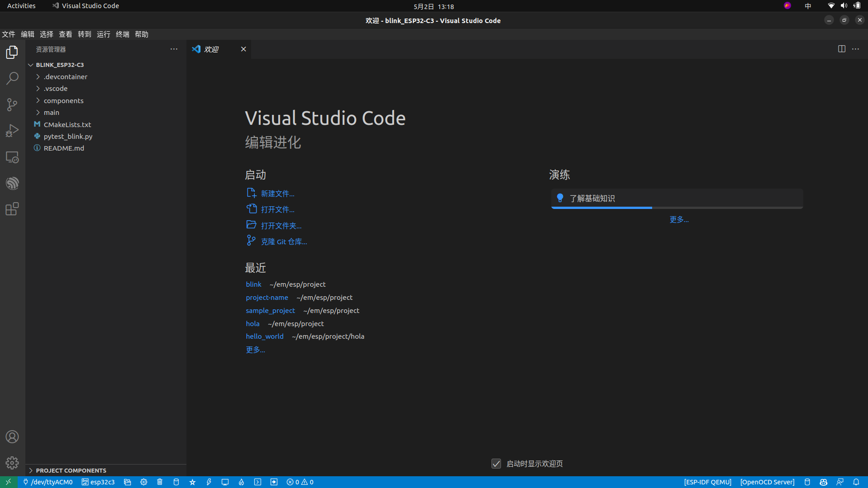Screen dimensions: 868x488
Task: Open the 查看 (View) menu
Action: 66,34
